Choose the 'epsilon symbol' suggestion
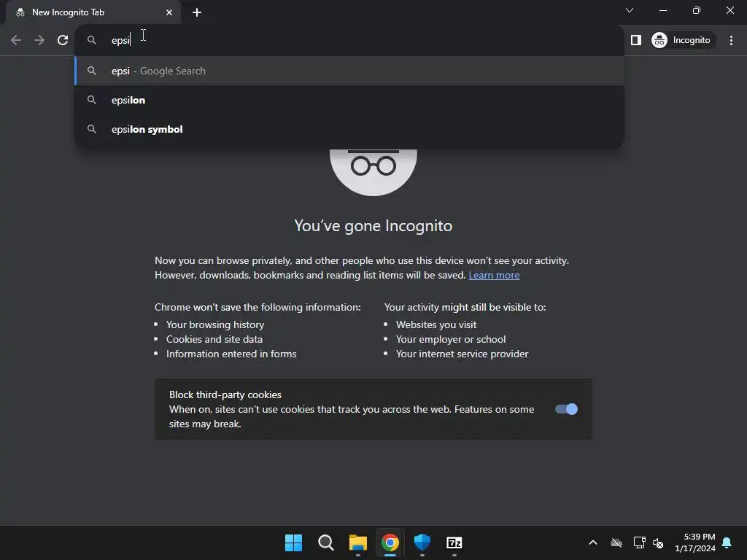 (349, 129)
